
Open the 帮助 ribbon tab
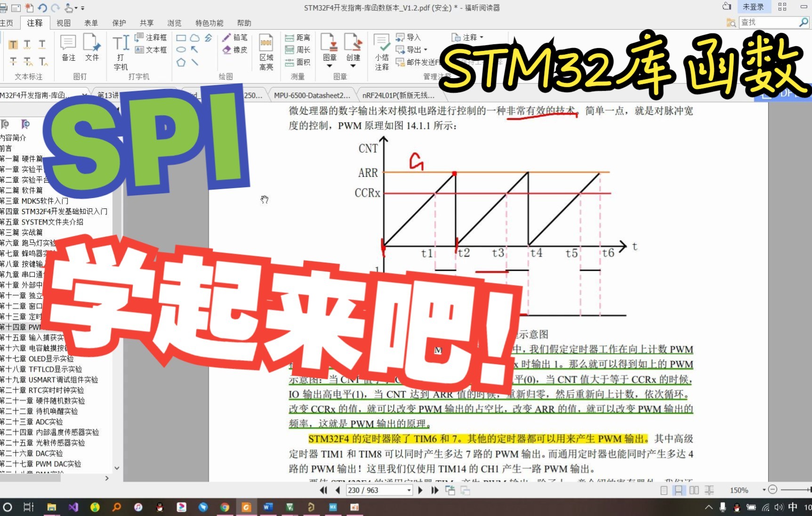(x=244, y=23)
